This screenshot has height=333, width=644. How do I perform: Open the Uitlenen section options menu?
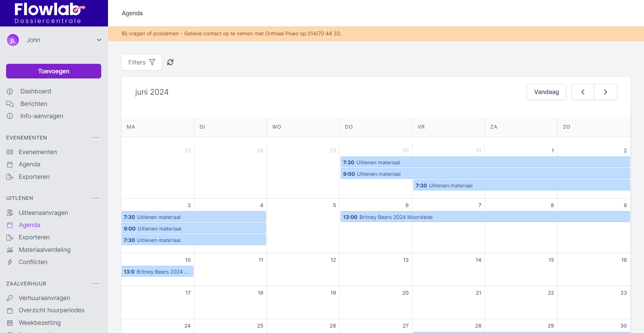96,198
